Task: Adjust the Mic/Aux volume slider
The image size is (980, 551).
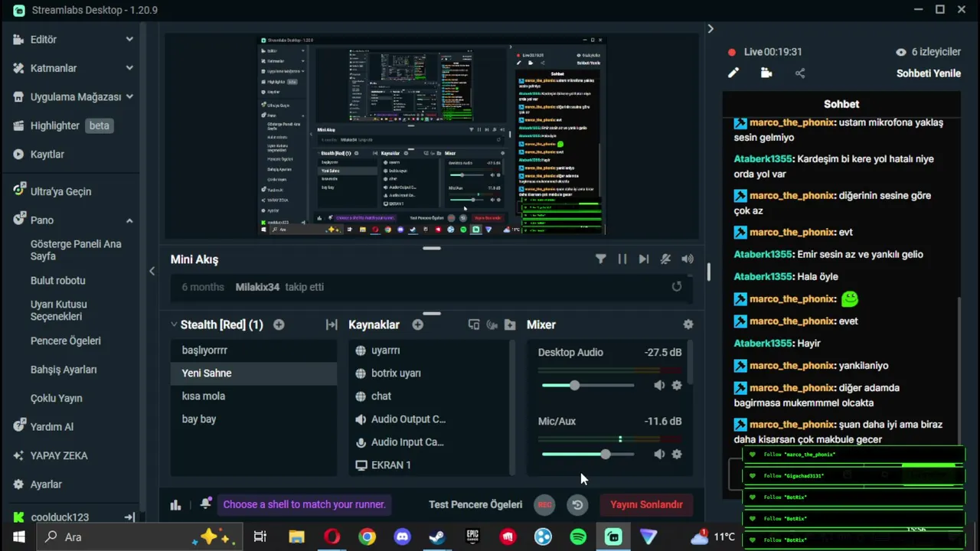Action: (588, 455)
